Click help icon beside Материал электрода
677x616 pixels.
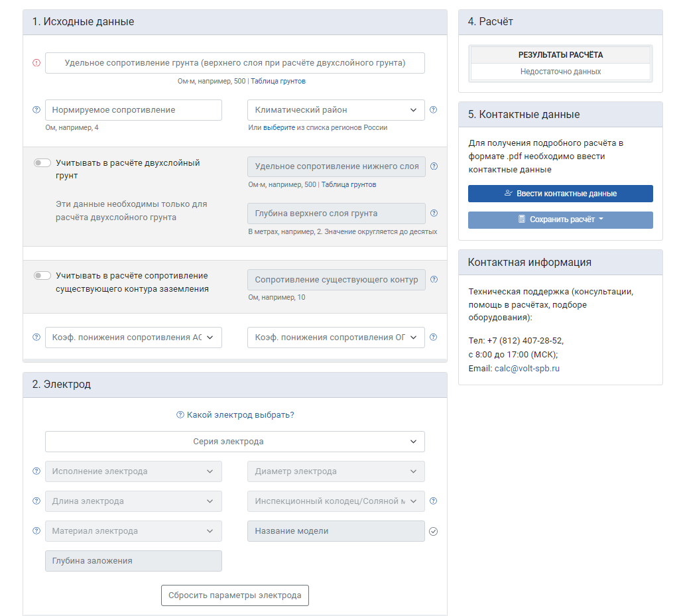tap(36, 531)
